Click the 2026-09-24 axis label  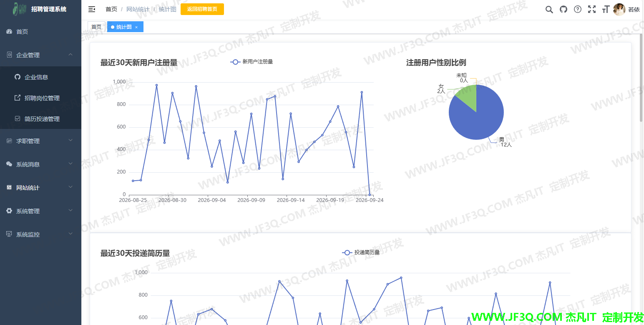[x=370, y=200]
